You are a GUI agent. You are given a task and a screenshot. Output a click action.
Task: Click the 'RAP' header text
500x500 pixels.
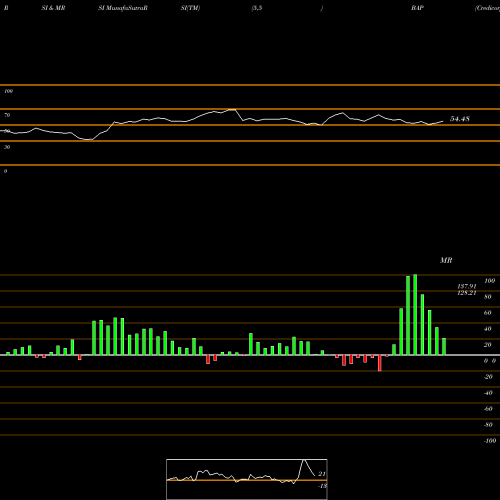click(x=417, y=8)
